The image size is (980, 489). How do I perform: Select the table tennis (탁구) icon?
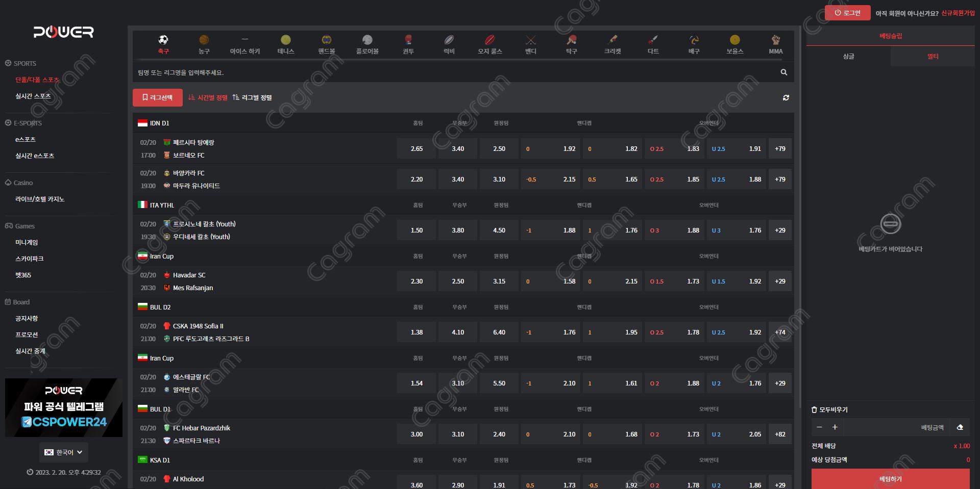pos(571,40)
